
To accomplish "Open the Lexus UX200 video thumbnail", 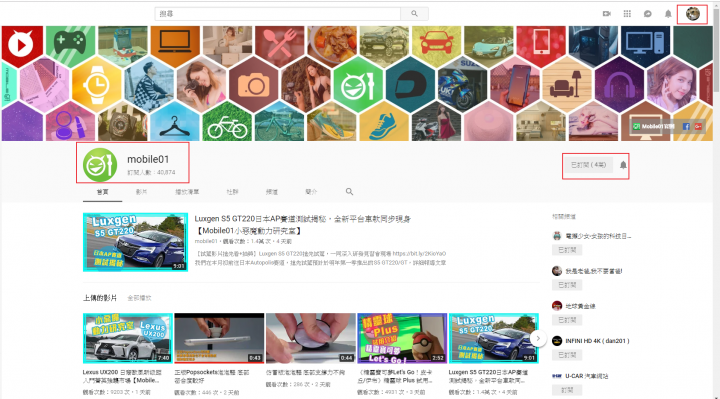I will point(128,338).
